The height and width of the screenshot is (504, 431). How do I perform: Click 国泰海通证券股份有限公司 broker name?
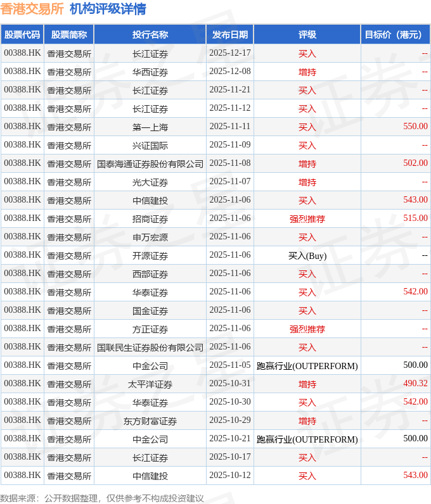click(150, 163)
